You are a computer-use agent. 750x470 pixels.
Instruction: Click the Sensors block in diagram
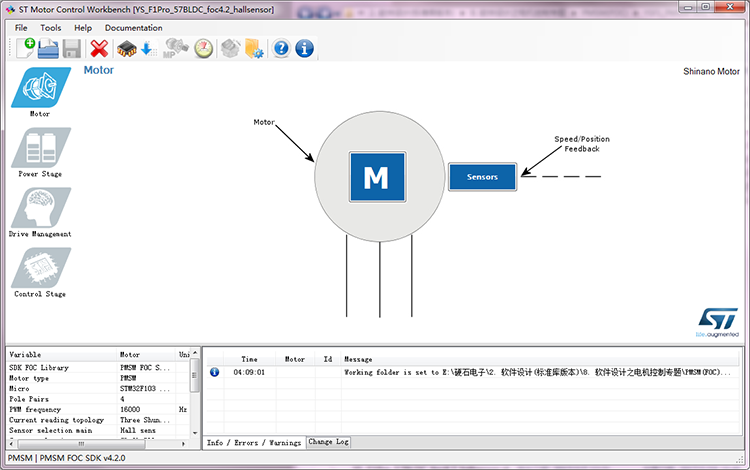tap(482, 177)
